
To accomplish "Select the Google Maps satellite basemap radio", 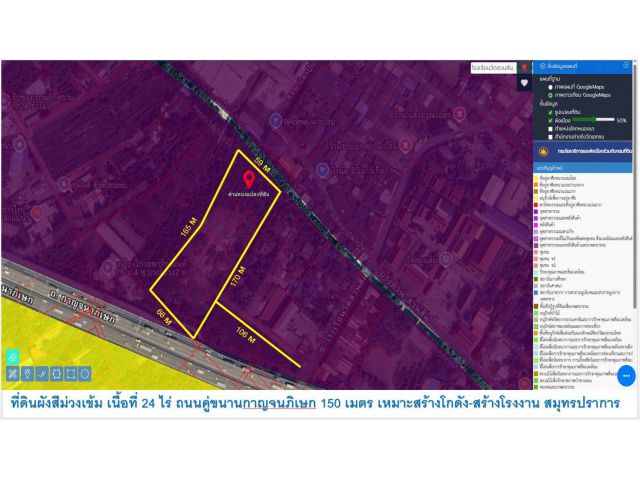I will 550,96.
